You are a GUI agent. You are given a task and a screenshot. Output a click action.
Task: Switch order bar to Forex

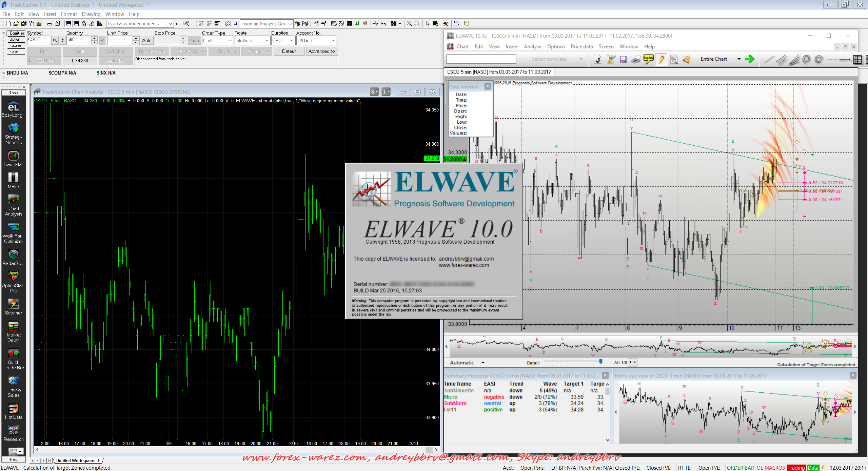[14, 52]
